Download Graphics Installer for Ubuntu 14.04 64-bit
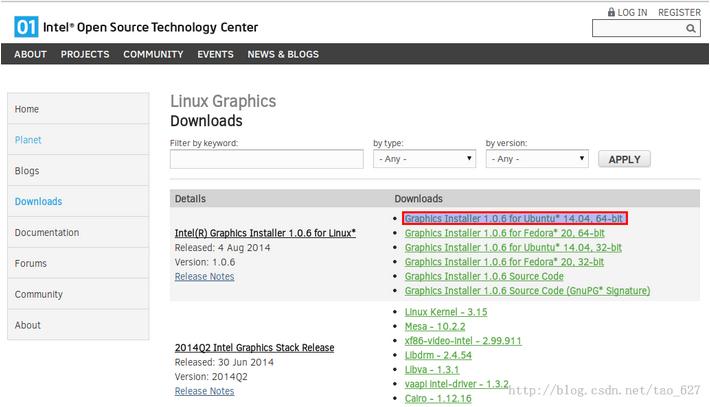Screen dimensions: 710x407 [x=514, y=219]
